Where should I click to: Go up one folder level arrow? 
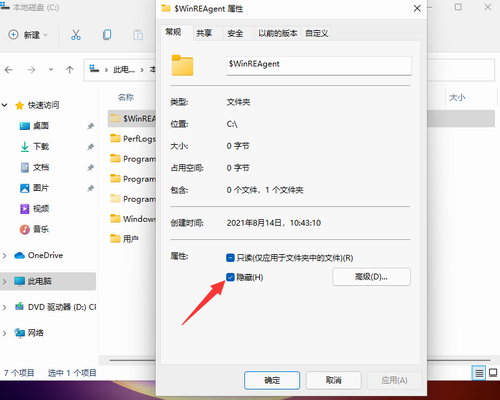click(x=70, y=70)
